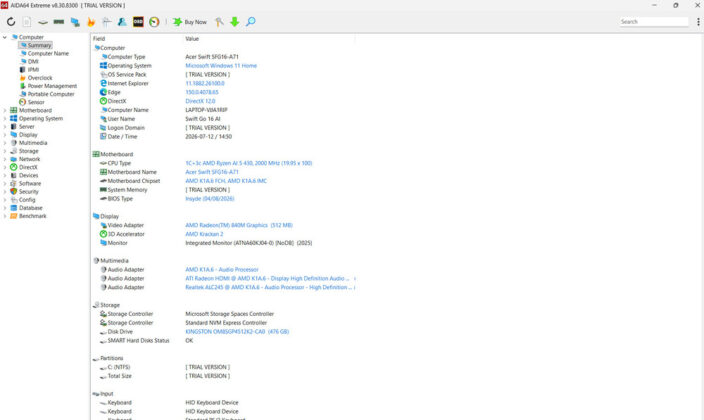Screen dimensions: 704x420
Task: Open the Report page icon in toolbar
Action: (27, 22)
